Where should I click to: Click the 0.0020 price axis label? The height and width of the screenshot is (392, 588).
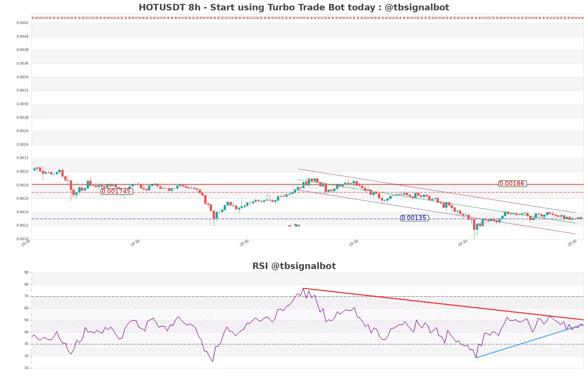(22, 172)
